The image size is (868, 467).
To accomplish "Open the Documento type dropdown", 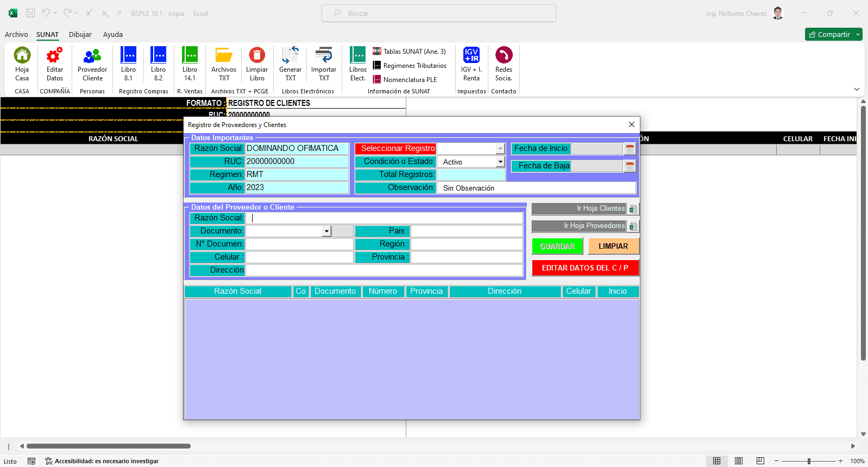I will tap(326, 231).
